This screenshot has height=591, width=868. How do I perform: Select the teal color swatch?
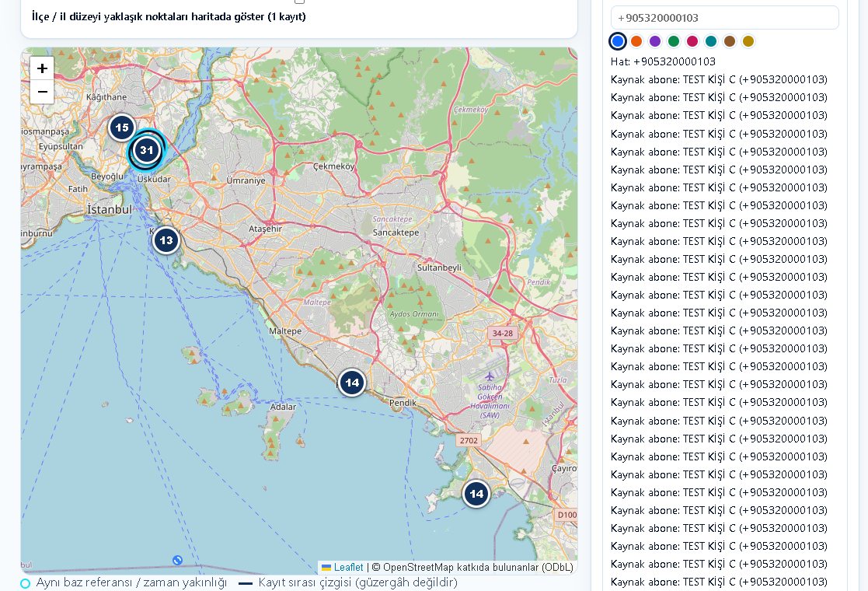[711, 41]
